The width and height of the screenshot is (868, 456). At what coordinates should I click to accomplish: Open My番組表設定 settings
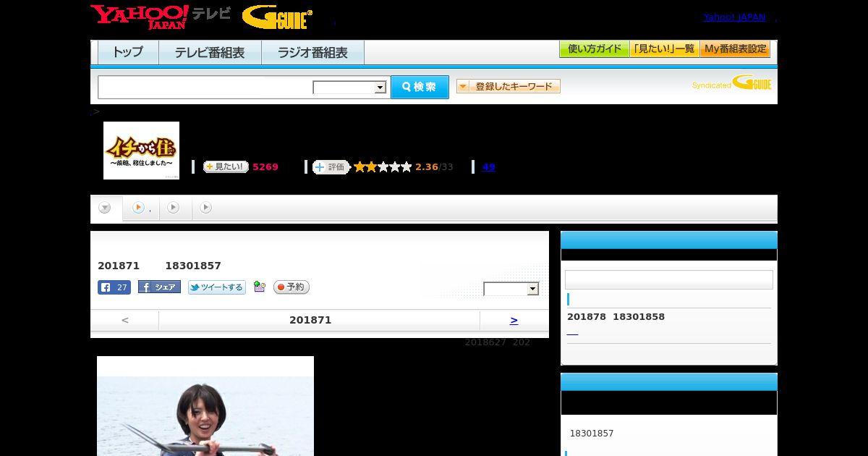click(x=735, y=49)
